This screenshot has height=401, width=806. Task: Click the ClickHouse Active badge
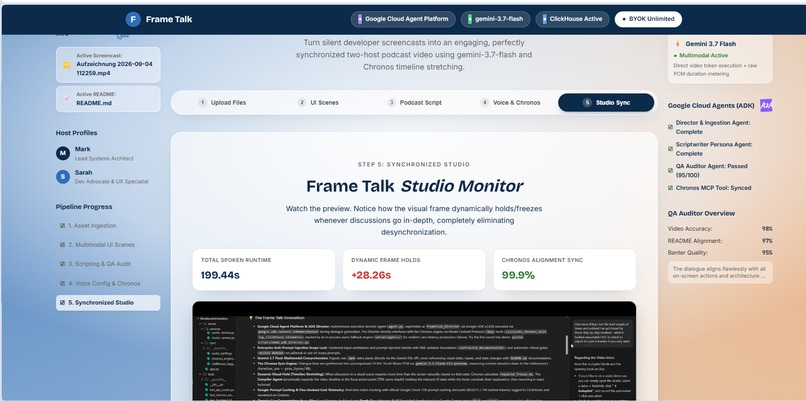click(x=572, y=19)
